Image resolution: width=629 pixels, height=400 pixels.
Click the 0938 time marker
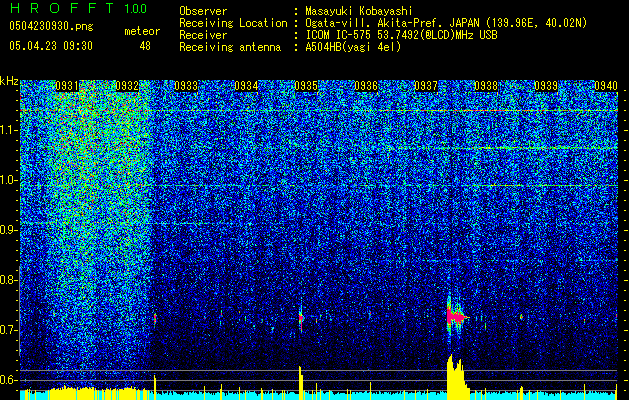click(486, 86)
